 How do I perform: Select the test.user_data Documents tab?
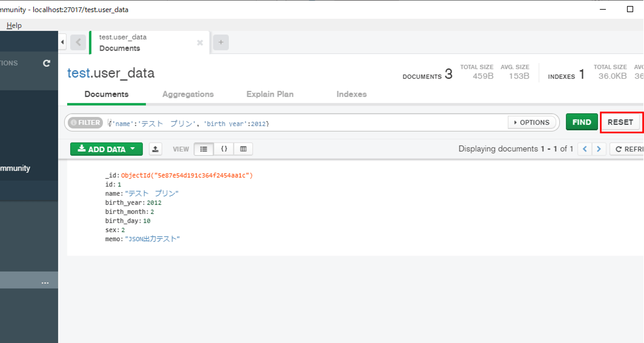149,42
